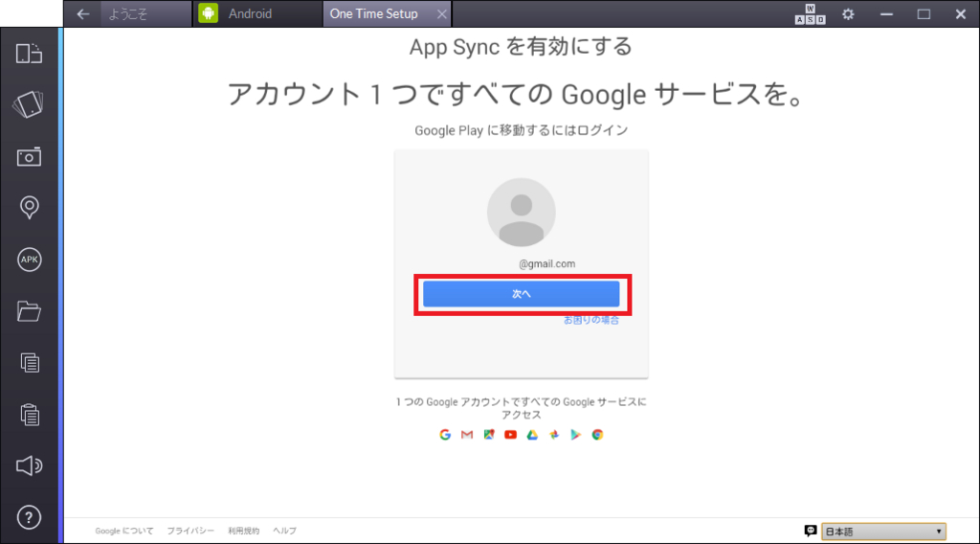Click the Google G service icon

tap(445, 435)
